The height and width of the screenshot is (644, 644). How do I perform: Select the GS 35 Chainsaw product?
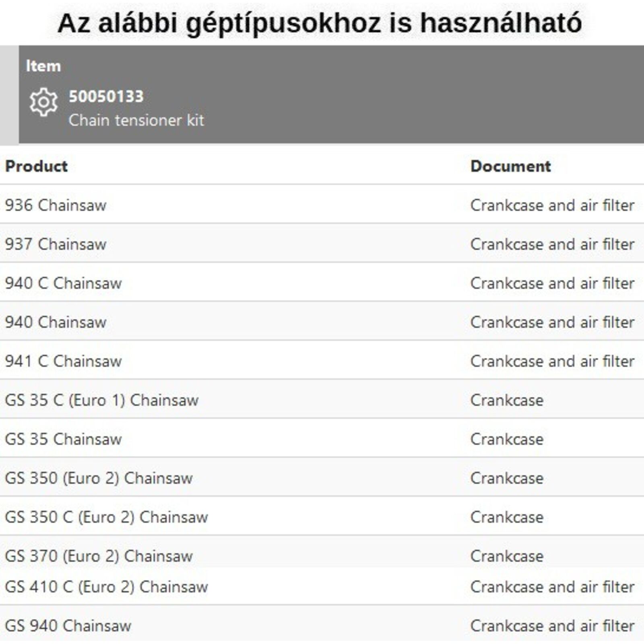click(x=63, y=439)
